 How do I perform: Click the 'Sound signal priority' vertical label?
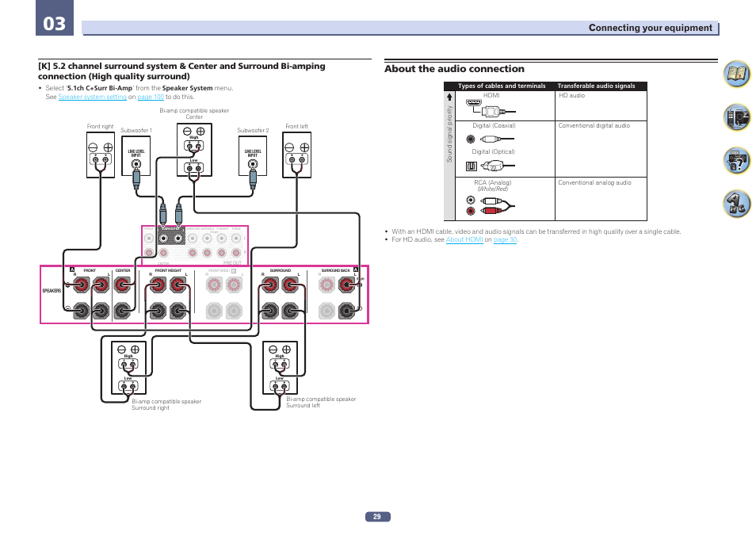(x=449, y=134)
